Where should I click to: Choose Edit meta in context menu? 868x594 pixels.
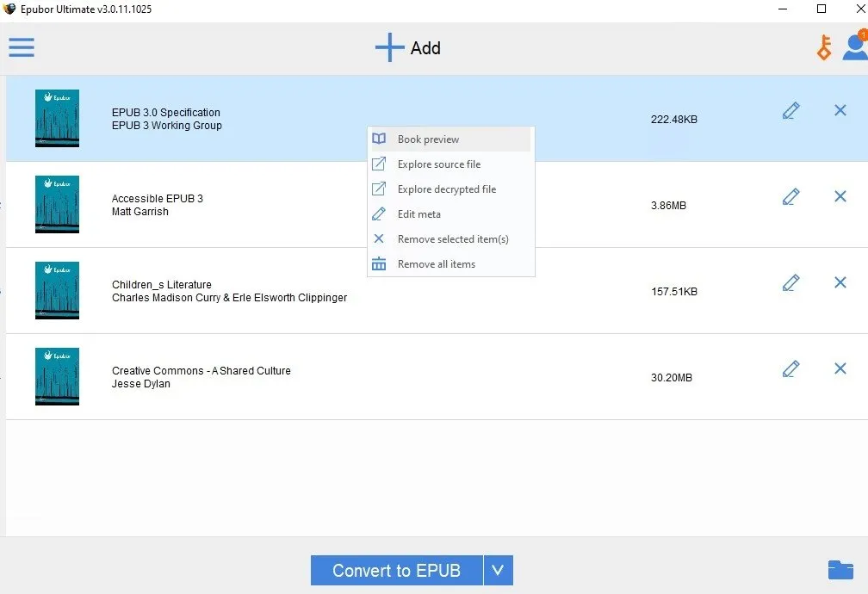[x=450, y=214]
